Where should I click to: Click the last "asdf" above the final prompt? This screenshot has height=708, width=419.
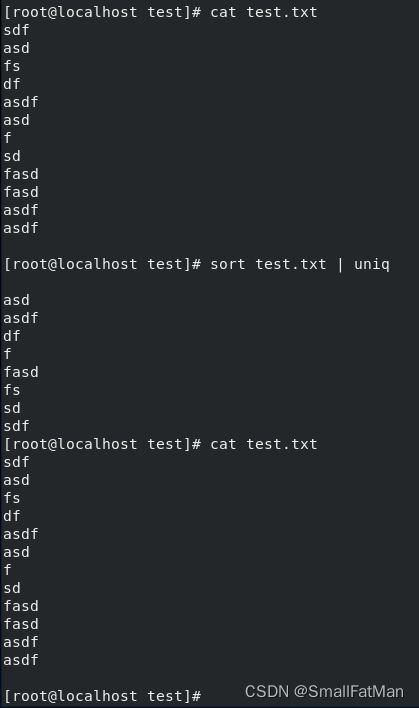[21, 660]
